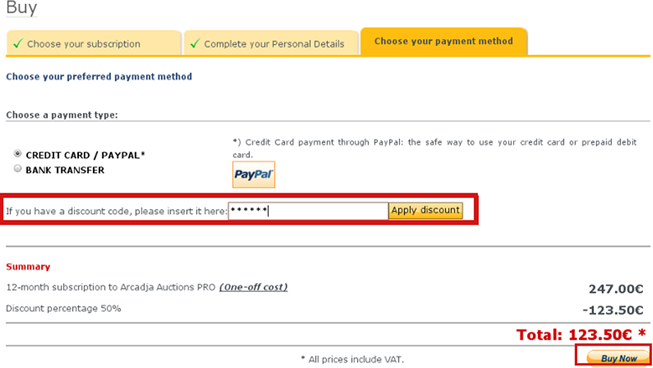This screenshot has height=368, width=653.
Task: Open the Complete your Personal Details tab
Action: point(271,43)
